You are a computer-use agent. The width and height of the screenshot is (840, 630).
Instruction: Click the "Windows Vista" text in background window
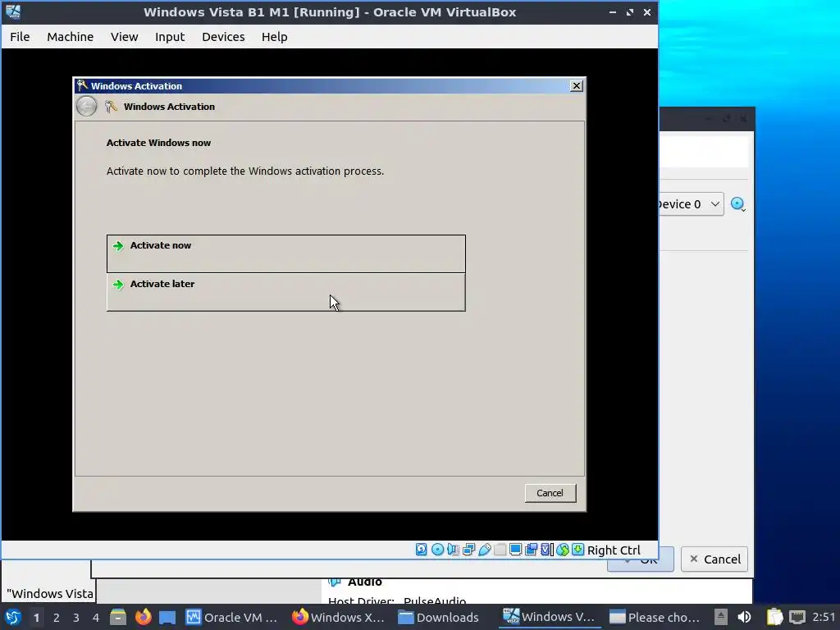[x=50, y=594]
